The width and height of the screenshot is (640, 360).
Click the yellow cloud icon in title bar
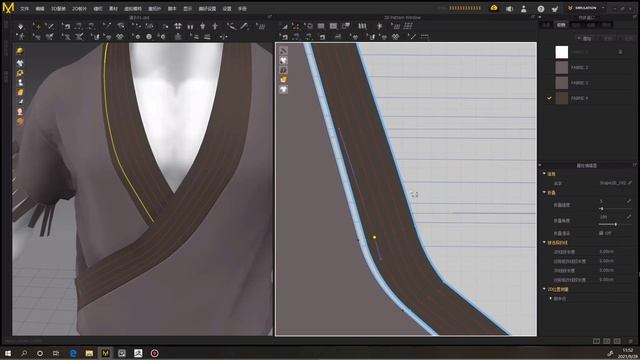click(x=494, y=8)
